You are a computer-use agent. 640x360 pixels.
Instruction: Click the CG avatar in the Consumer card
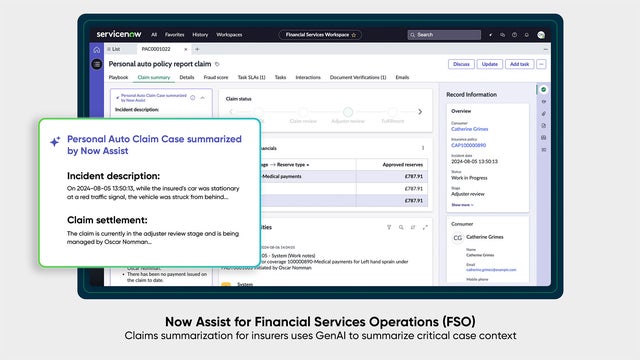point(458,238)
